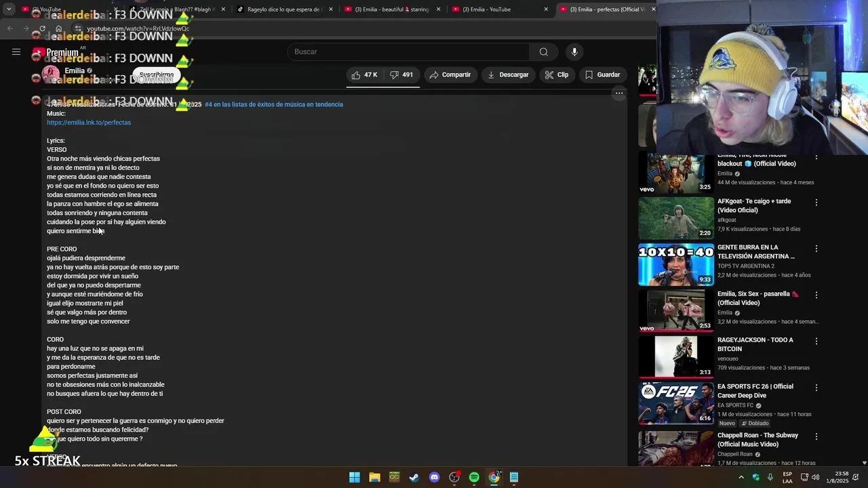
Task: Create a Clip with the scissors button
Action: pos(557,75)
